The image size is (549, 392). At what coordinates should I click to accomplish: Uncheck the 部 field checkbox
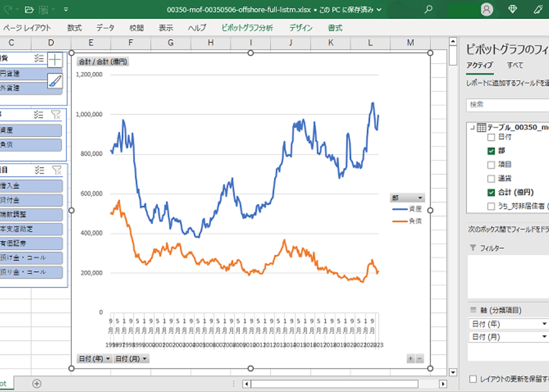pos(491,151)
